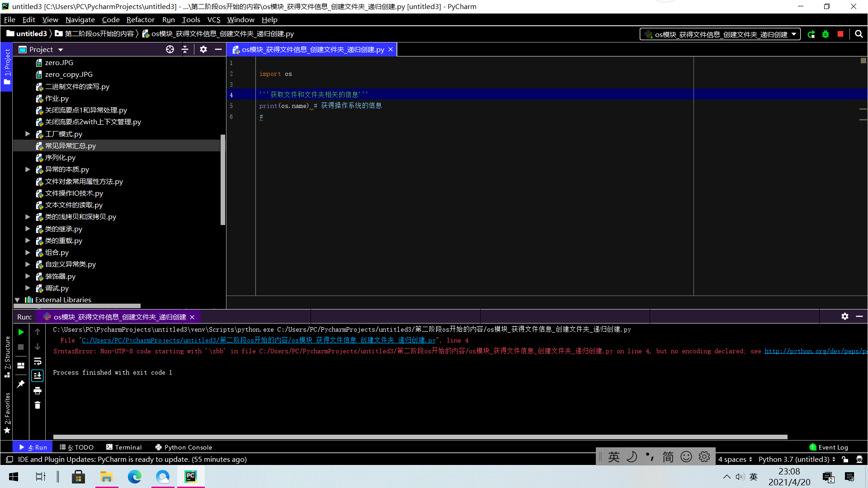Click the rerun icon in top toolbar

pos(811,34)
